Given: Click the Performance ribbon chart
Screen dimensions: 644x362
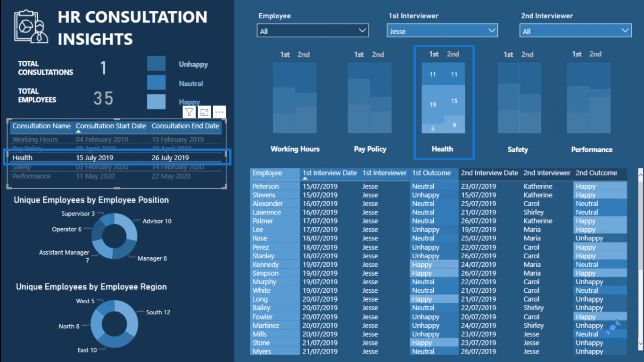Looking at the screenshot, I should point(588,98).
